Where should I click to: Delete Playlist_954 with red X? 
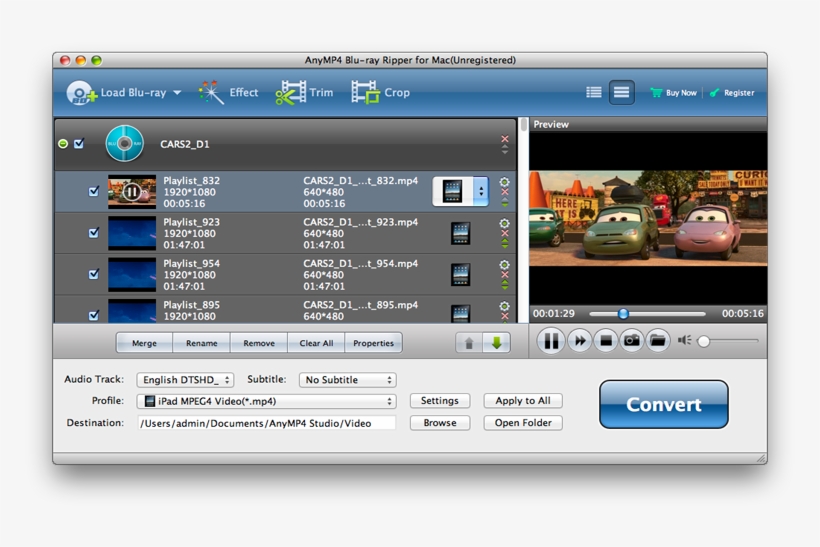tap(505, 275)
